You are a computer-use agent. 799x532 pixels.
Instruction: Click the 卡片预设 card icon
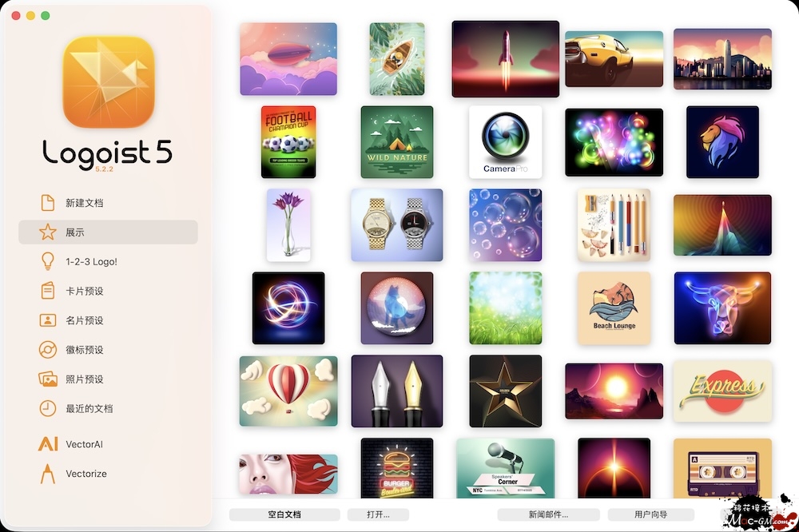pyautogui.click(x=48, y=291)
